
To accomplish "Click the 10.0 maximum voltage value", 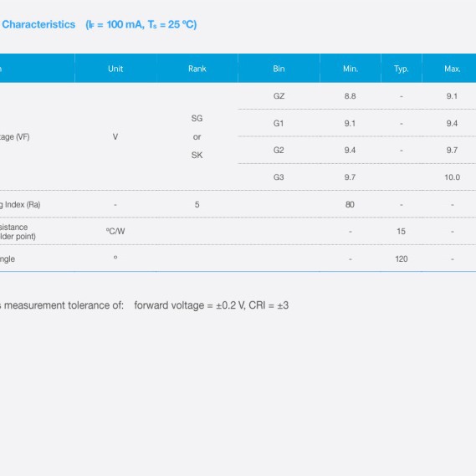I will point(452,177).
